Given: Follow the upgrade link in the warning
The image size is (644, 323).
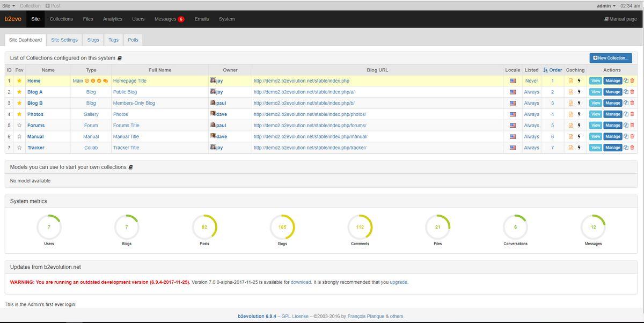Looking at the screenshot, I should [398, 282].
